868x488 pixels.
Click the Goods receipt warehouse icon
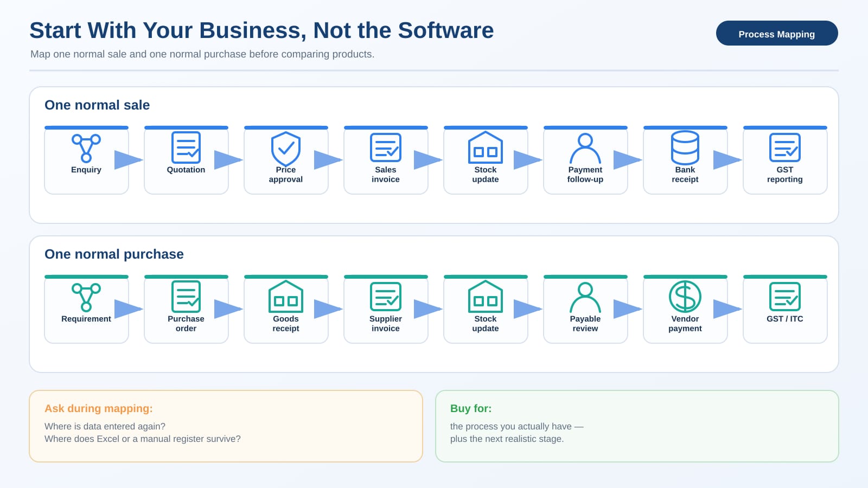[286, 297]
